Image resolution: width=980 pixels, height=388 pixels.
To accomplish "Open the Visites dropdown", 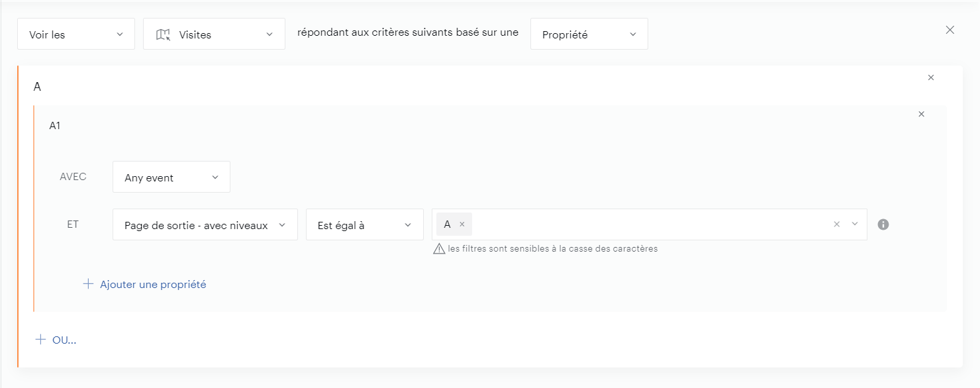I will point(214,34).
